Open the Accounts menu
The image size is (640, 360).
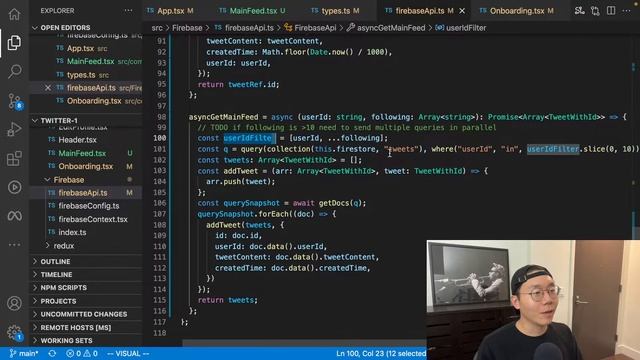[x=14, y=303]
